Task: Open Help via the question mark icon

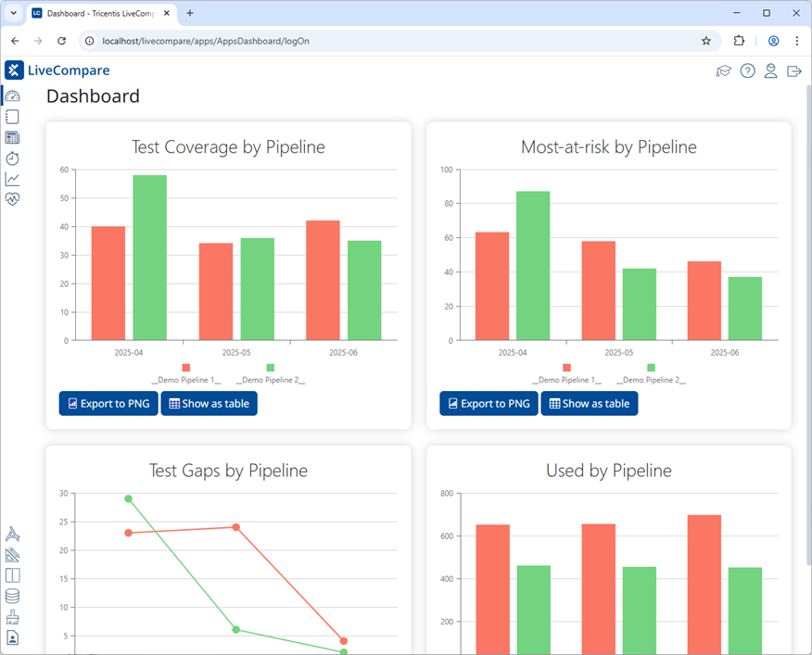Action: pos(747,70)
